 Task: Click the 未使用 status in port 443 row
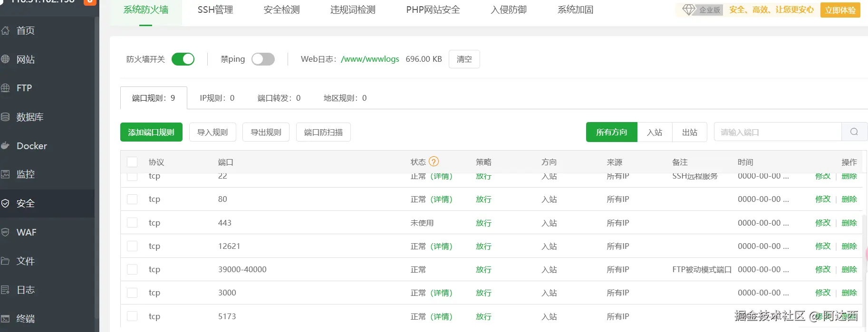click(422, 223)
